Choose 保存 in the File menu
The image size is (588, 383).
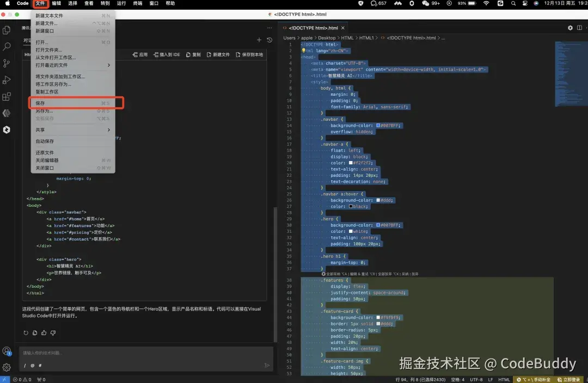pyautogui.click(x=73, y=103)
